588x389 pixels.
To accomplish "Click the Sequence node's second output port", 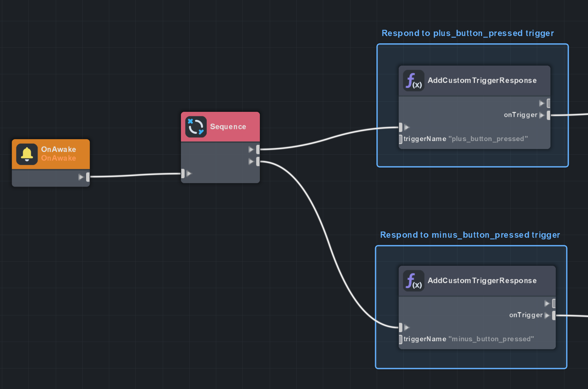I will coord(258,162).
